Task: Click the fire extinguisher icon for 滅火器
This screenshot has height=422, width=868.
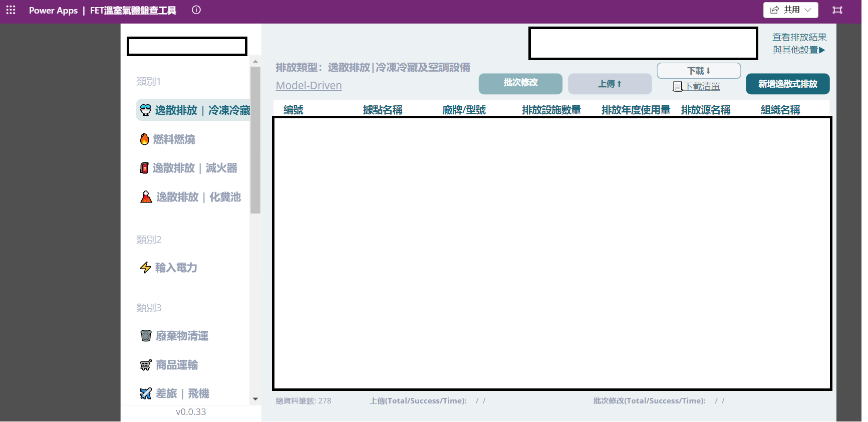Action: tap(144, 168)
